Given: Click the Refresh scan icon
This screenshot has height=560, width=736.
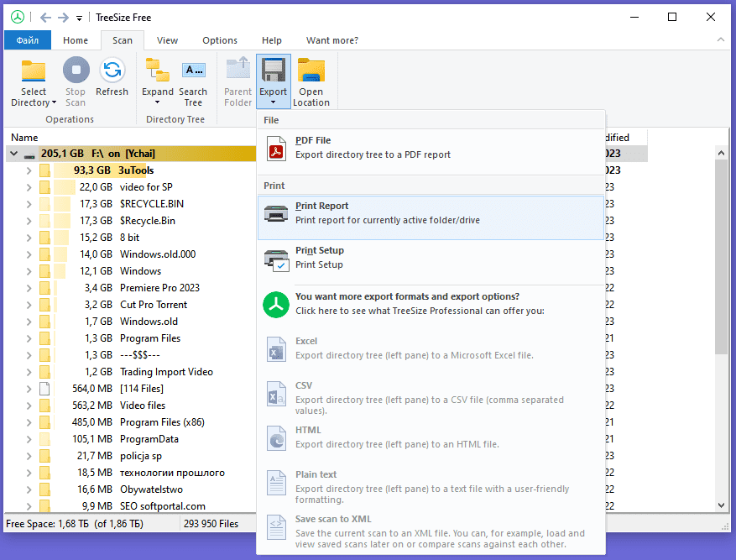Looking at the screenshot, I should 112,70.
